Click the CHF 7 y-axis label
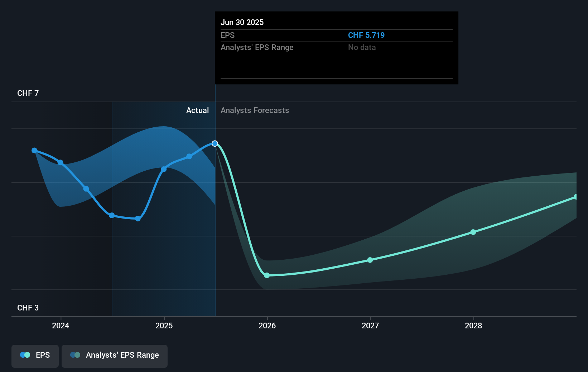 point(28,93)
